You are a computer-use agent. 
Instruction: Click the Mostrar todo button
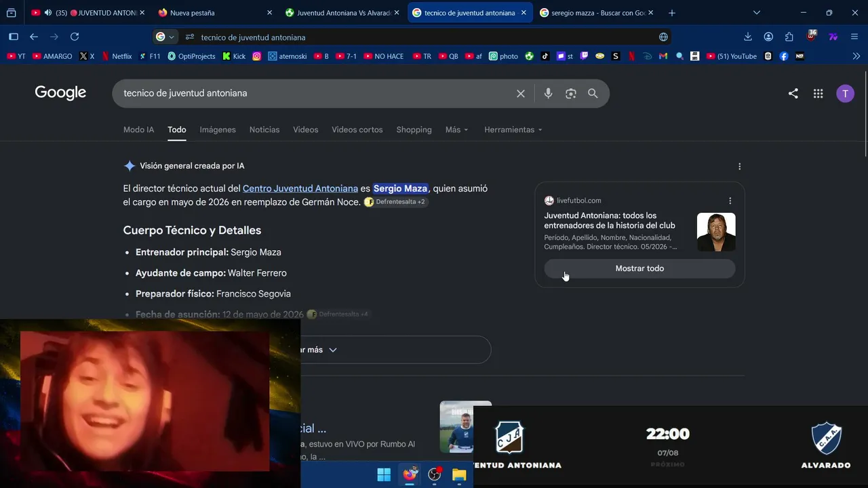point(639,268)
